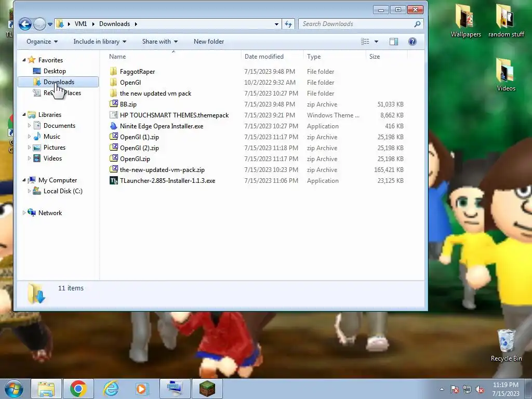
Task: Open Include in library menu
Action: (100, 42)
